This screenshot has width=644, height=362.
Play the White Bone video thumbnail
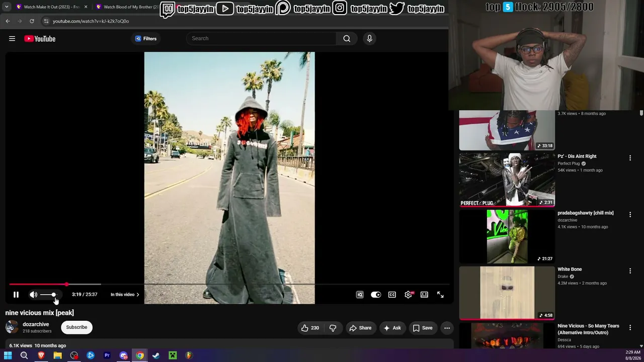click(507, 293)
